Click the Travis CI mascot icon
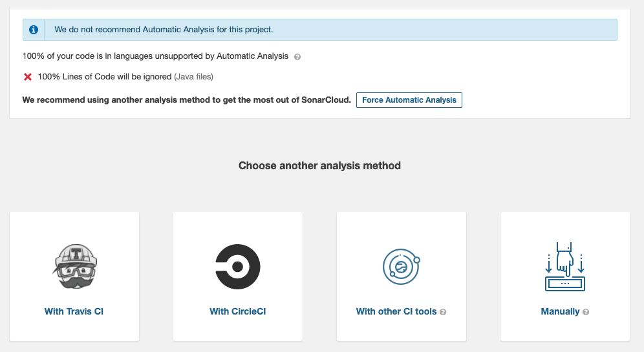Screen dimensions: 644x352 75,266
